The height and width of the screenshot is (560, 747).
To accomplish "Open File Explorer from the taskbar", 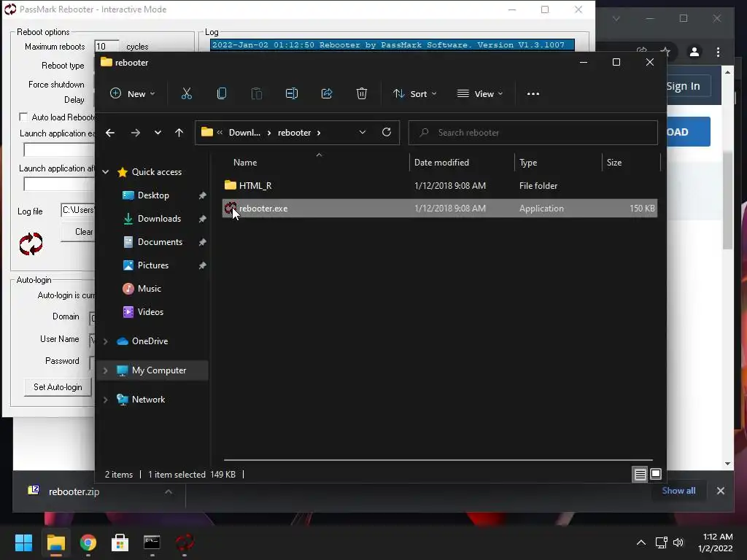I will pos(55,542).
